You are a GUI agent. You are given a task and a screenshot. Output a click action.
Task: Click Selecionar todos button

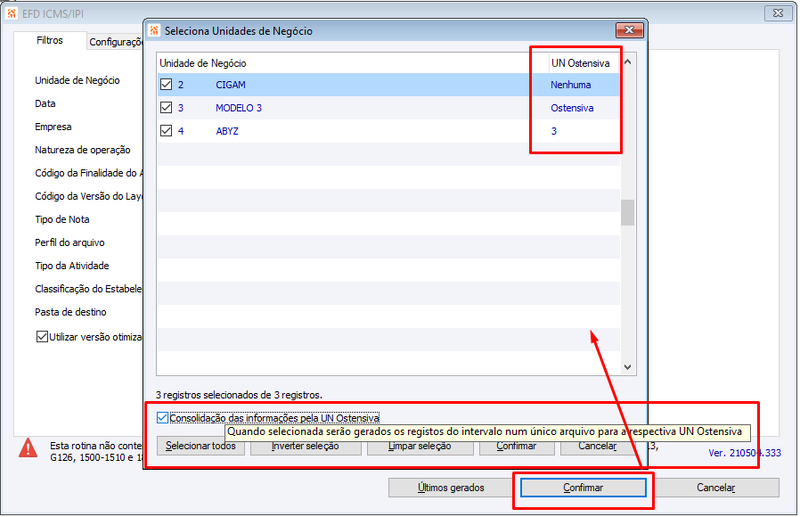coord(201,446)
